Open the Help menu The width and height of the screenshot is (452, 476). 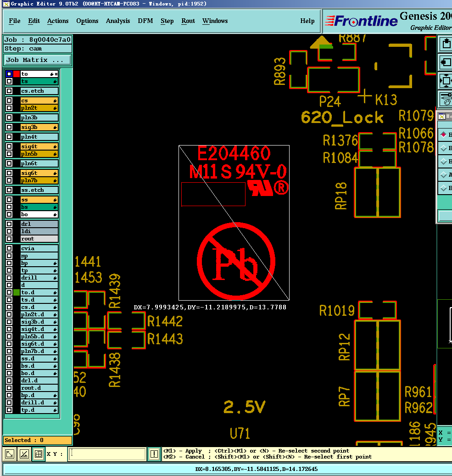click(x=307, y=21)
